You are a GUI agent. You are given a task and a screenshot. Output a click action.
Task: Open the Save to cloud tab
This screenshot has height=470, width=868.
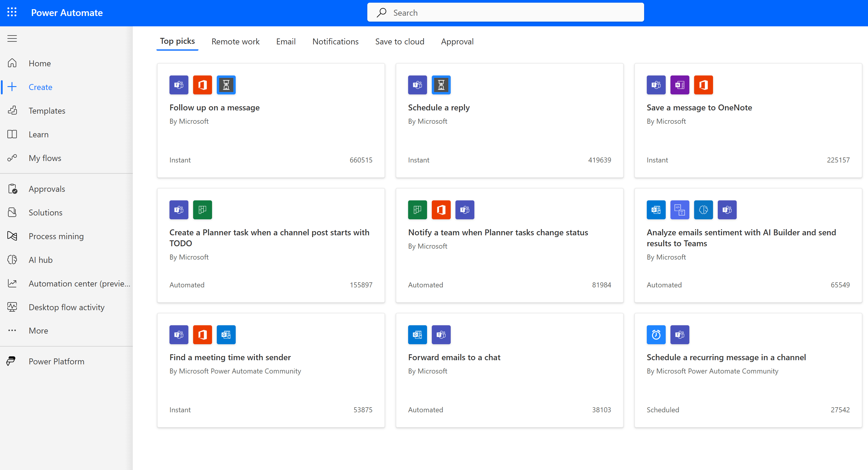pyautogui.click(x=400, y=41)
